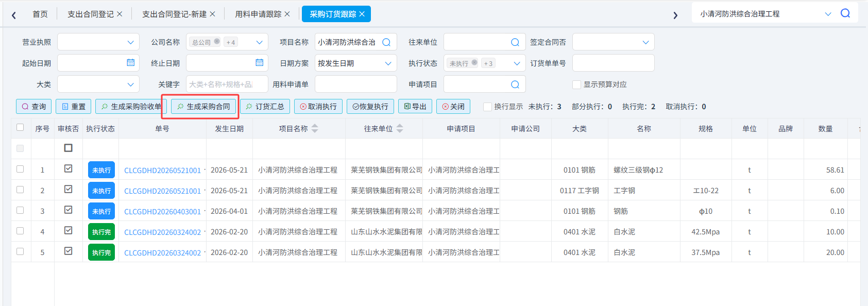This screenshot has height=306, width=868.
Task: Select row 5 checkbox
Action: pos(20,251)
